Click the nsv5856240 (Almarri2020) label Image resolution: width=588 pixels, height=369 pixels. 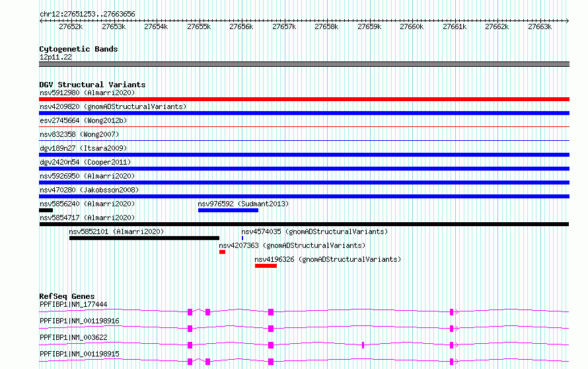87,204
